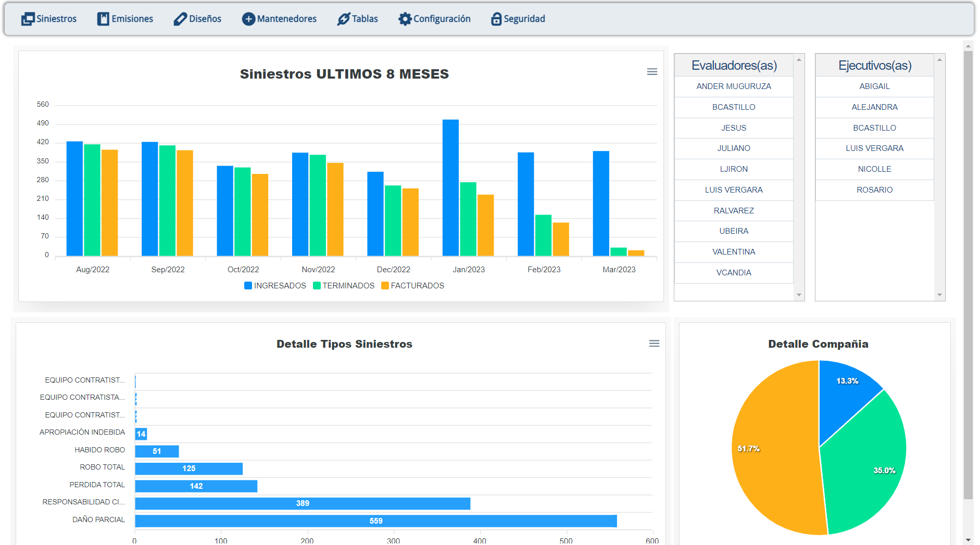Click the Mantenedores plus circle icon
Viewport: 980px width, 545px height.
click(x=248, y=19)
